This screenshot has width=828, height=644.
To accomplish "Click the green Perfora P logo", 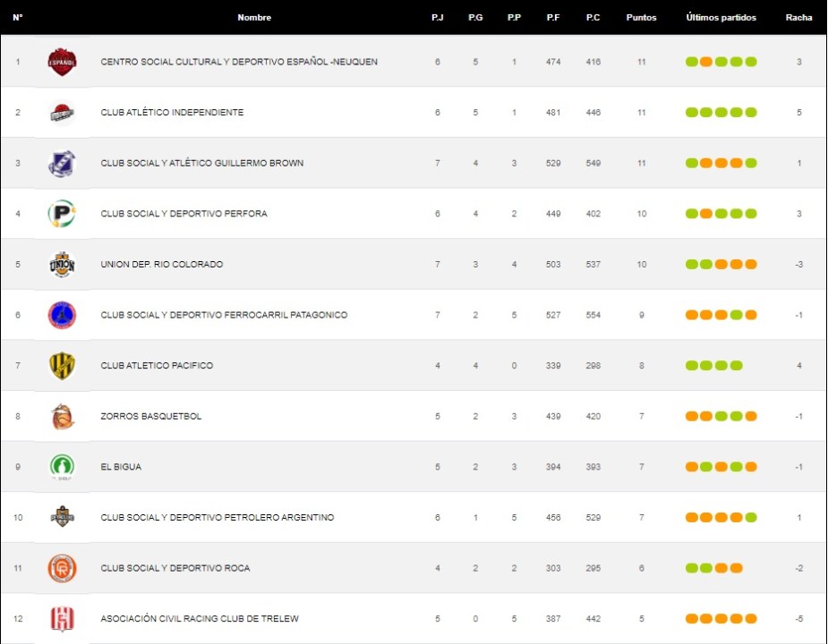I will (x=62, y=214).
